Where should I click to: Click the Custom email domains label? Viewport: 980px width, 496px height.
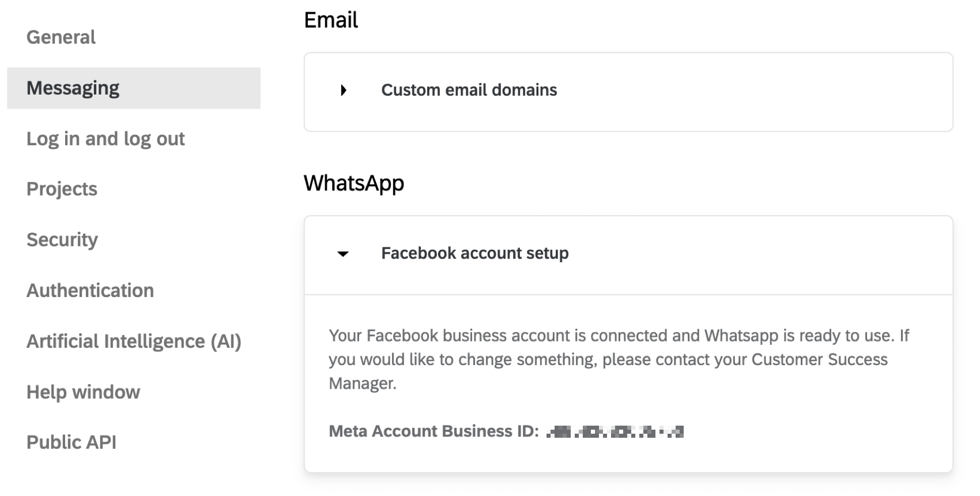pyautogui.click(x=469, y=90)
